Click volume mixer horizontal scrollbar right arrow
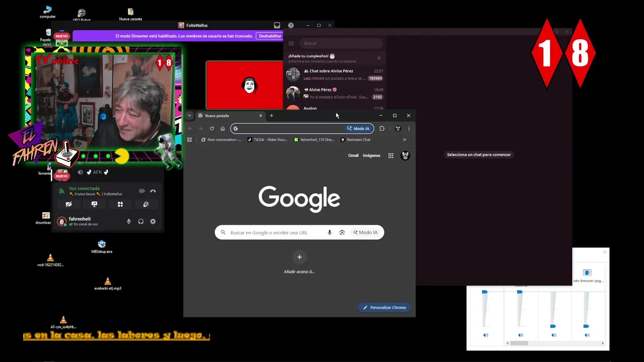 coord(603,343)
